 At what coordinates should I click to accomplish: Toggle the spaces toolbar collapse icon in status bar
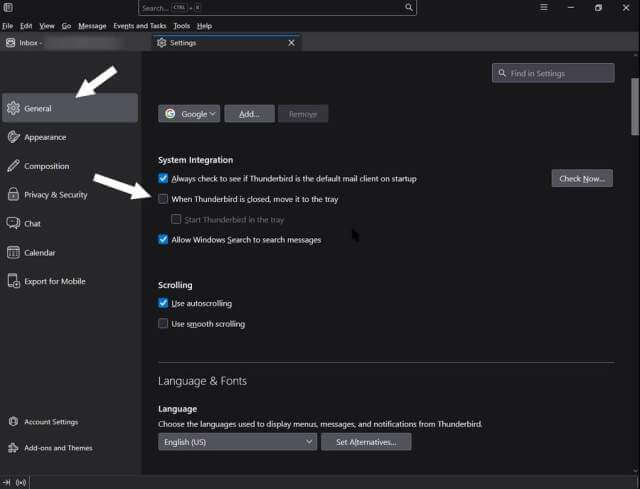(6, 482)
